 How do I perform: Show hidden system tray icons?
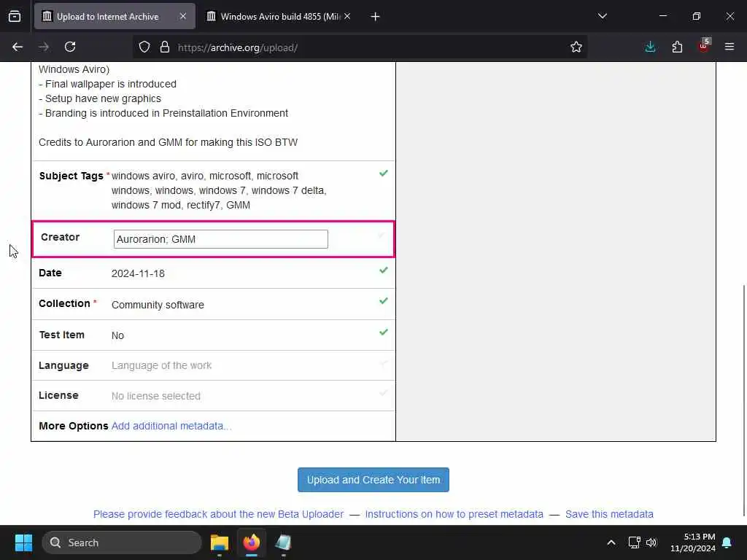click(611, 542)
